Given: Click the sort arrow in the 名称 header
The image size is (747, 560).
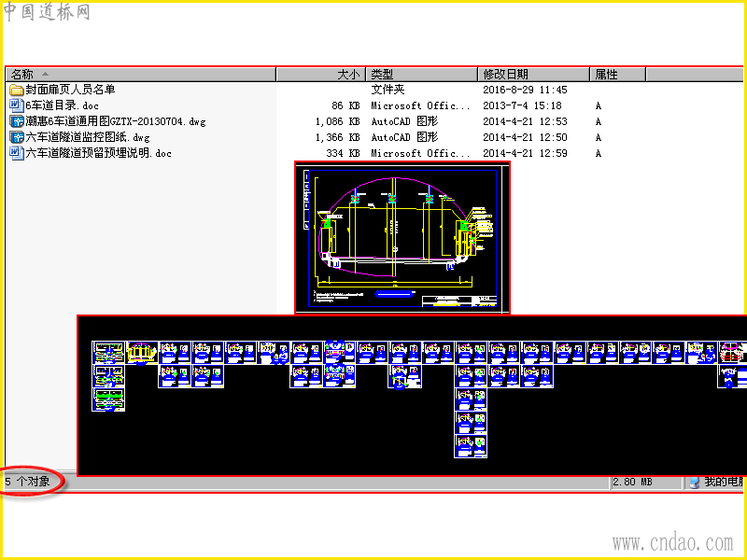Looking at the screenshot, I should [x=45, y=74].
